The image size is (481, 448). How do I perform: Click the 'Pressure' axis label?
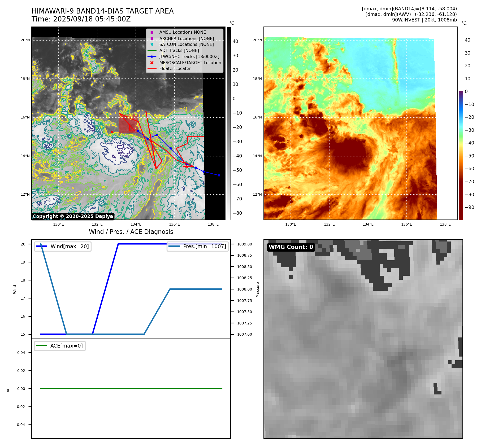coord(258,289)
